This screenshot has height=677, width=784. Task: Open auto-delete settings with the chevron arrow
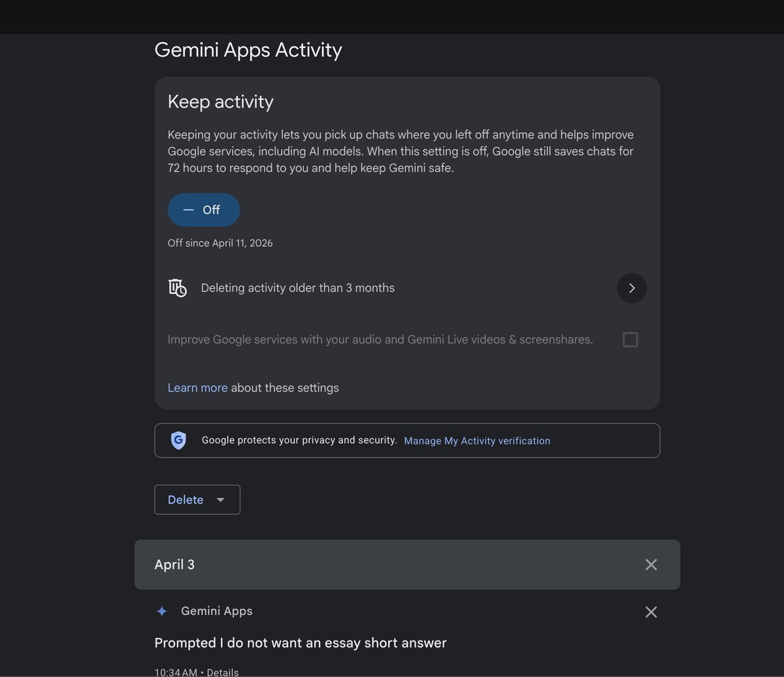(632, 288)
